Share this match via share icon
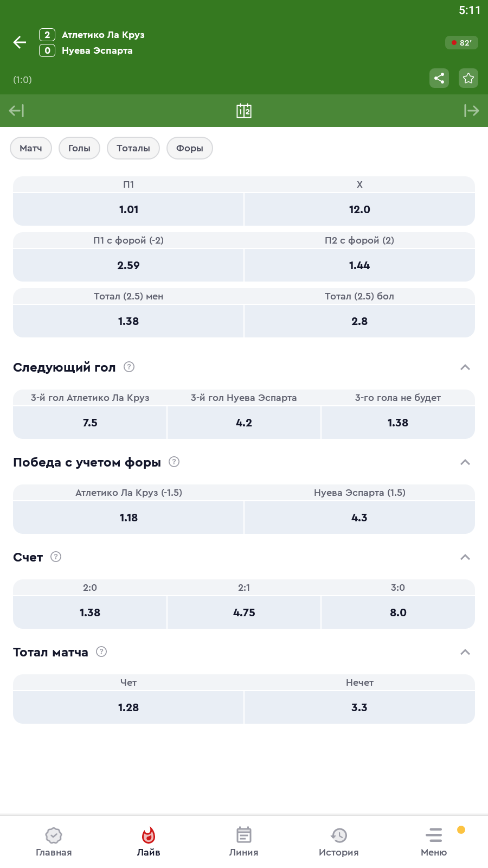Screen dimensions: 488x868 pos(439,78)
